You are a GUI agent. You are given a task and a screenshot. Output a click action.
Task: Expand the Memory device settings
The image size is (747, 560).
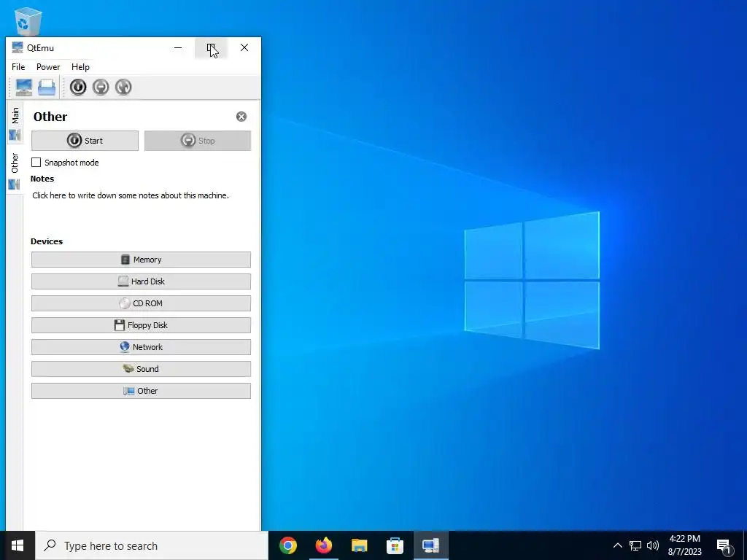(141, 260)
